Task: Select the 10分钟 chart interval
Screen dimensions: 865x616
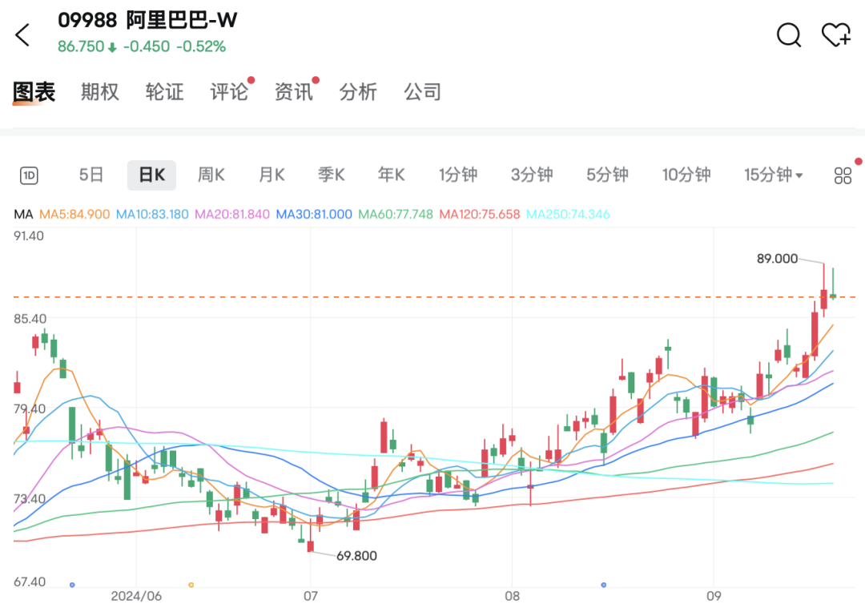Action: tap(686, 175)
